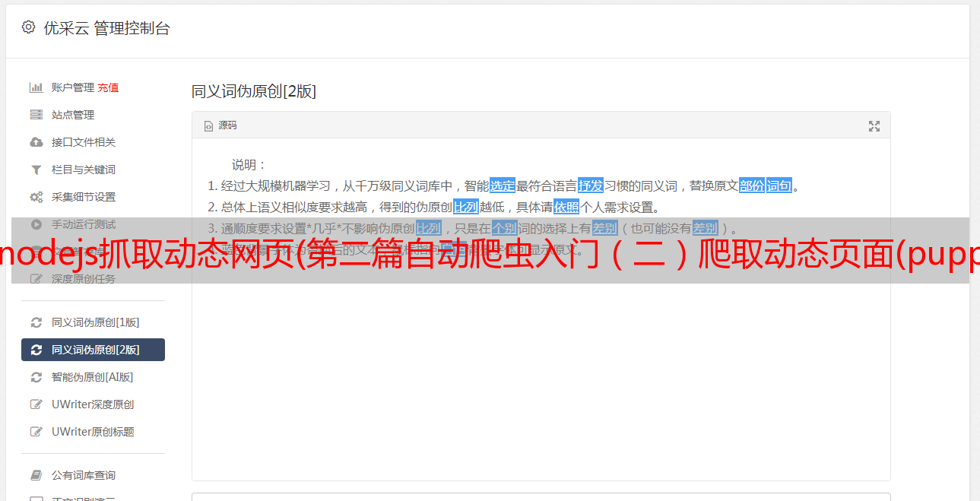980x501 pixels.
Task: Click the gear icon beside 优采云 管理控制台
Action: pyautogui.click(x=28, y=27)
